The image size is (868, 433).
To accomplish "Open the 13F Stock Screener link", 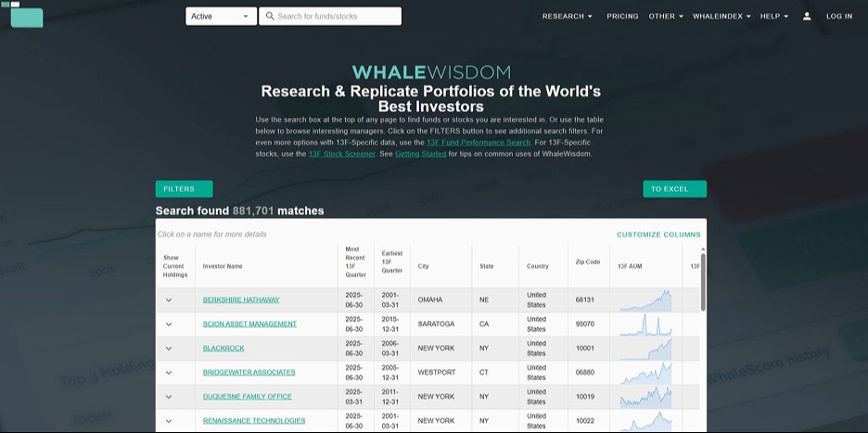I will click(x=341, y=154).
